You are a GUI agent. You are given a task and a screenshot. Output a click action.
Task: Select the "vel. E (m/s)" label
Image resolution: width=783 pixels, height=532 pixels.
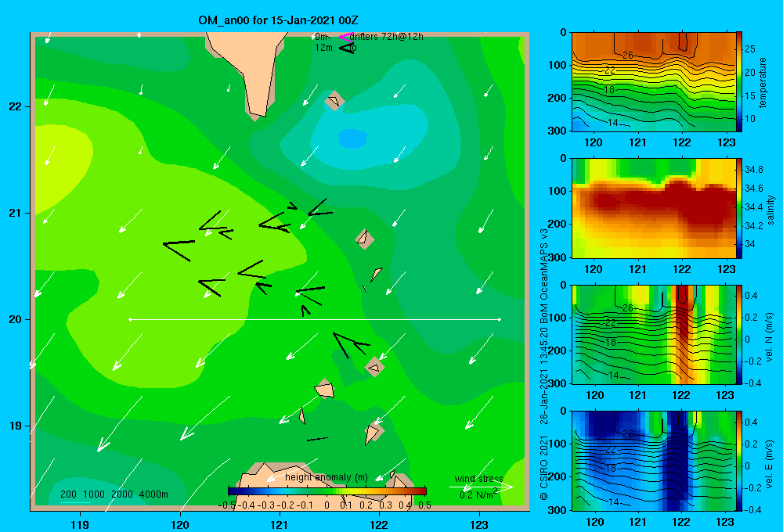(x=769, y=463)
